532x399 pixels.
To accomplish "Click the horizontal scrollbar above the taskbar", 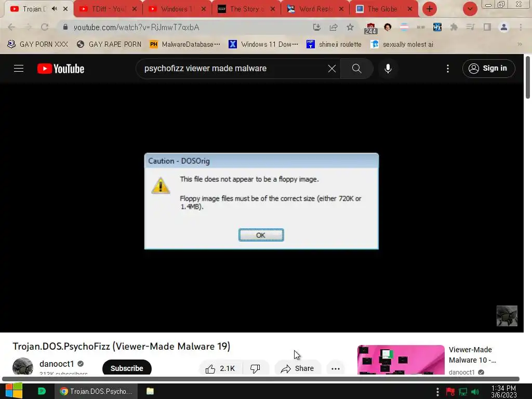I will click(261, 379).
